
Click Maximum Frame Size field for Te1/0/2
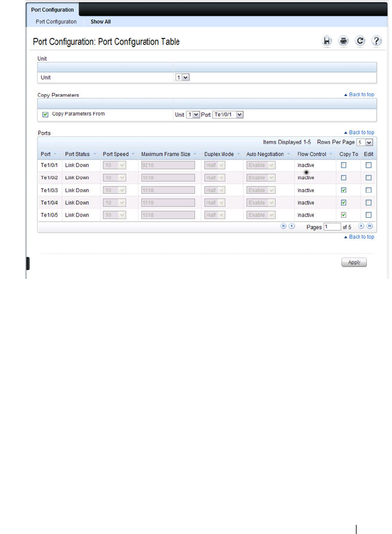click(x=168, y=178)
